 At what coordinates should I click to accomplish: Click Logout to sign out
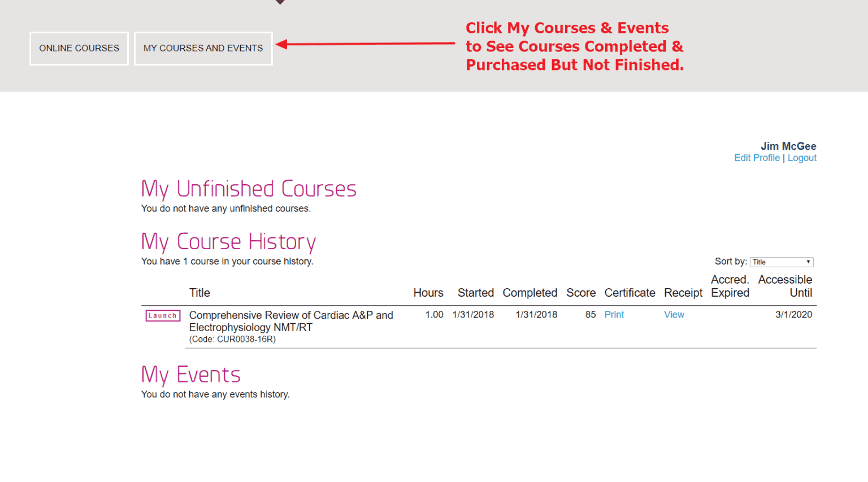point(802,158)
